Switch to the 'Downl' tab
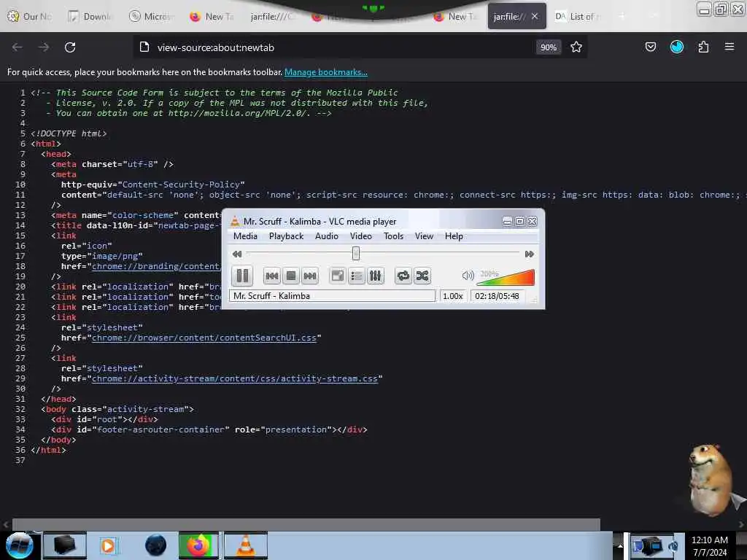Viewport: 747px width, 560px height. pyautogui.click(x=90, y=17)
